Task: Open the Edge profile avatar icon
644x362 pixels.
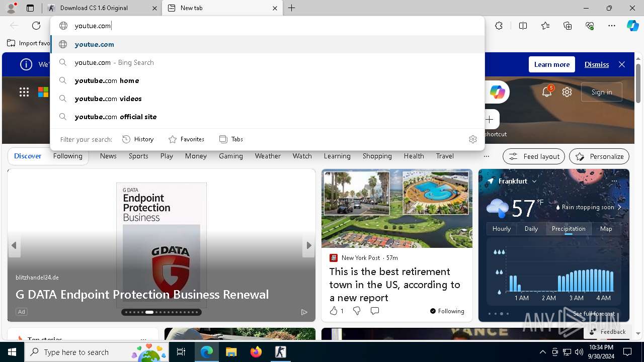Action: click(x=11, y=8)
